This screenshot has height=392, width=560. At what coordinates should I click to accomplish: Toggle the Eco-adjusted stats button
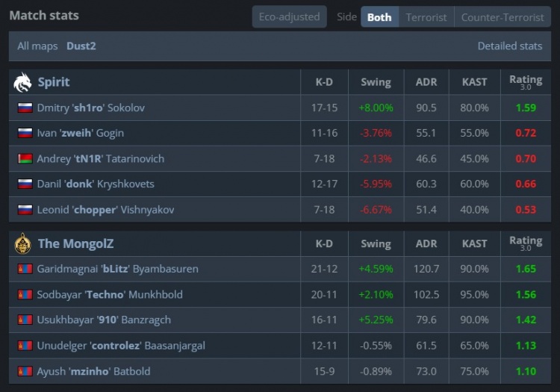pos(289,16)
